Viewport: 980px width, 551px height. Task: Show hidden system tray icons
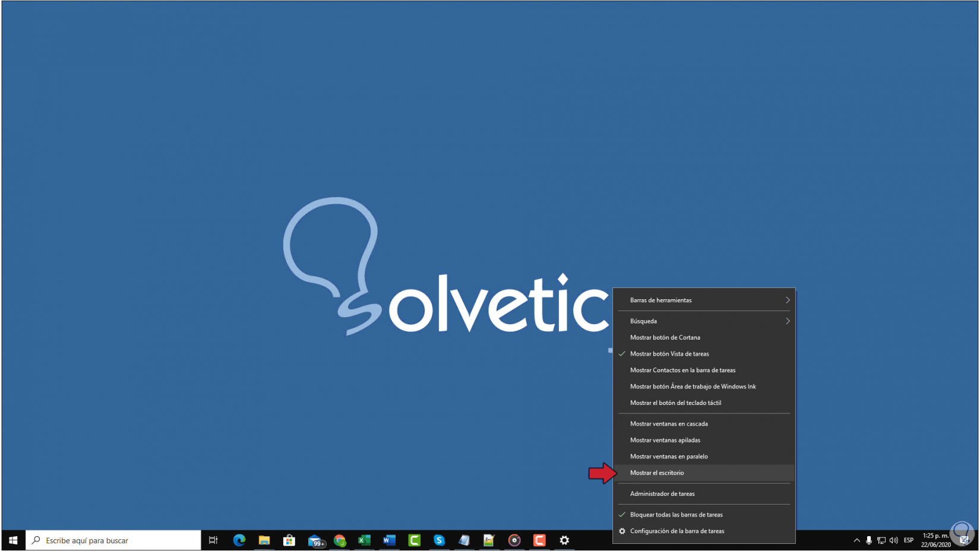pos(856,540)
